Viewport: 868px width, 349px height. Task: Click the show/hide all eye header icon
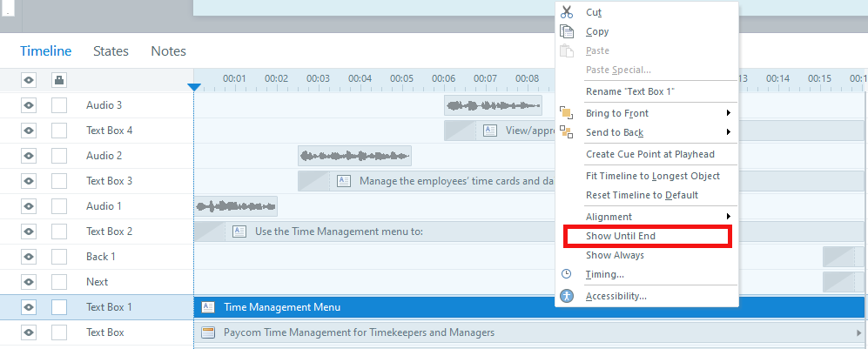[29, 80]
